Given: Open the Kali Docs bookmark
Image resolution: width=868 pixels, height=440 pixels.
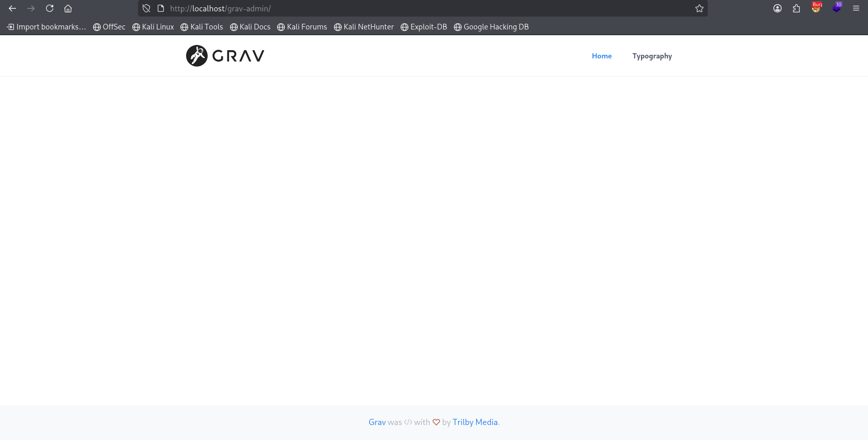Looking at the screenshot, I should click(250, 27).
